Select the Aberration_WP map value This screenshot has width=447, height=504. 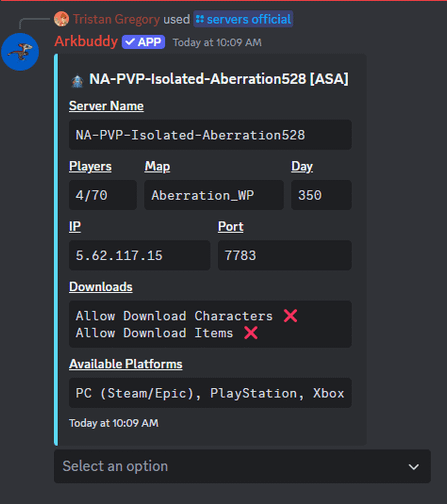pyautogui.click(x=202, y=195)
